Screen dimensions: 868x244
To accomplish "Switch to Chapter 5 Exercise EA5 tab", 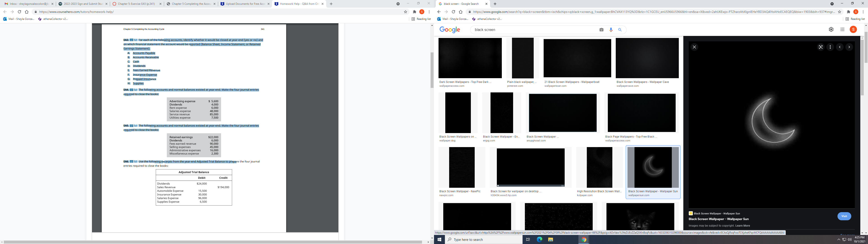I will click(x=136, y=4).
